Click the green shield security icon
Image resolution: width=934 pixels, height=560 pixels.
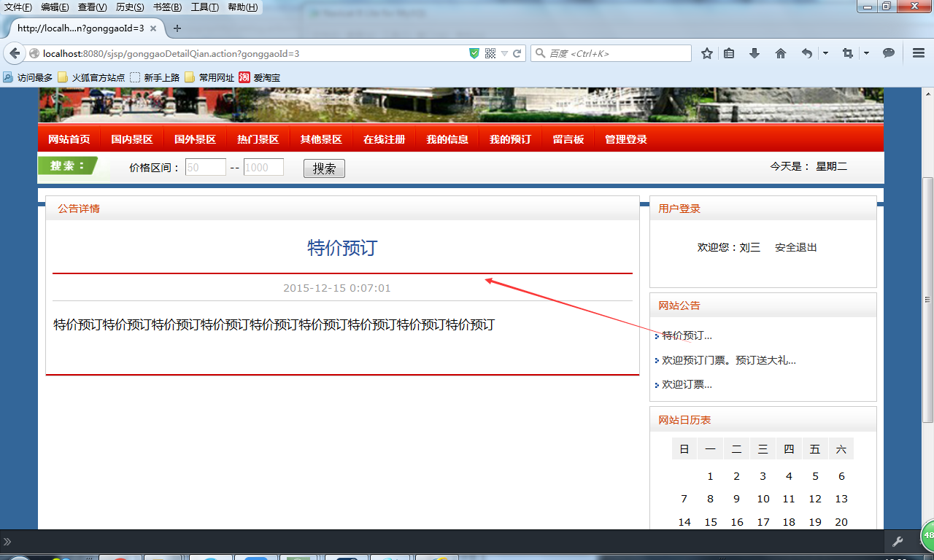coord(474,53)
